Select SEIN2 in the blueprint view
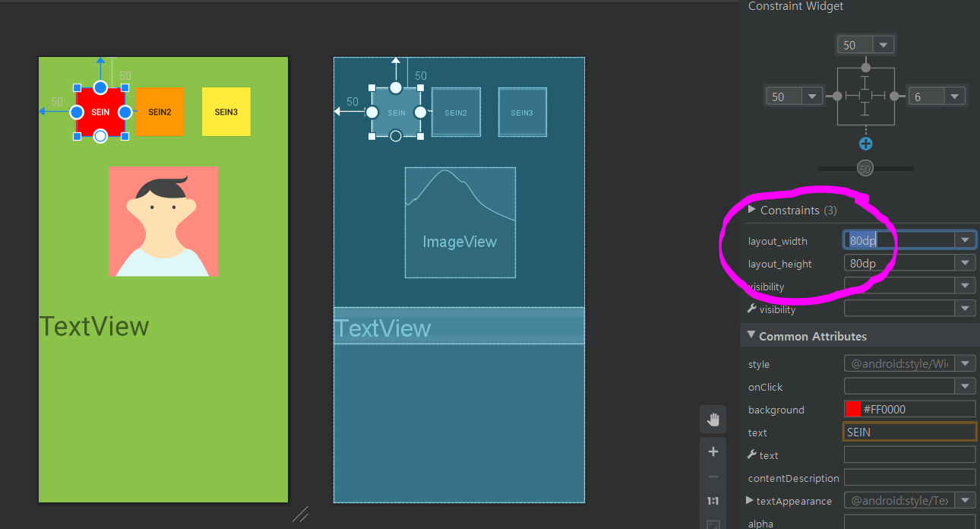Screen dimensions: 980x529 pyautogui.click(x=456, y=112)
